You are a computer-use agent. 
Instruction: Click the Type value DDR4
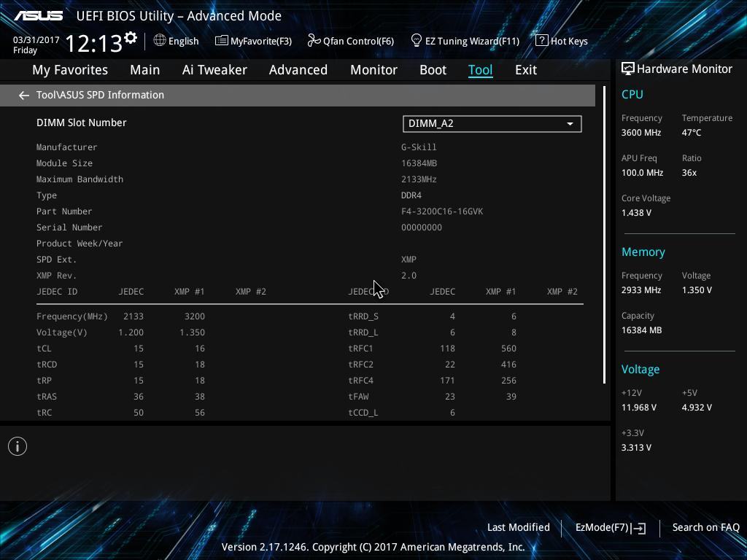point(411,195)
